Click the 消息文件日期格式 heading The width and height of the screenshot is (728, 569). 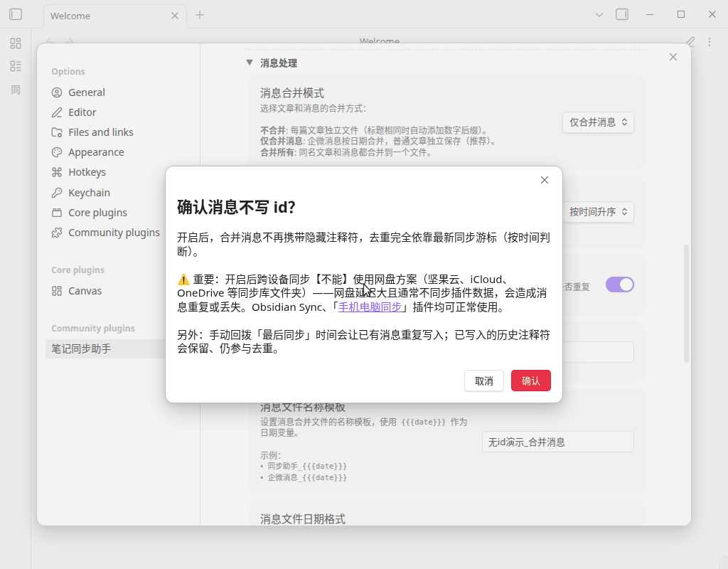[303, 519]
